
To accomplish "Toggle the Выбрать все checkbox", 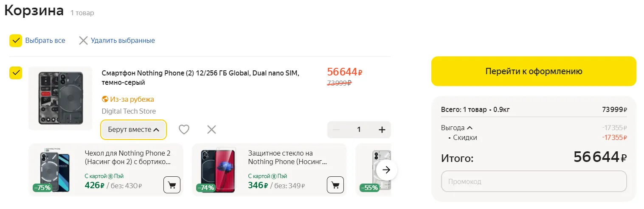I will point(16,41).
